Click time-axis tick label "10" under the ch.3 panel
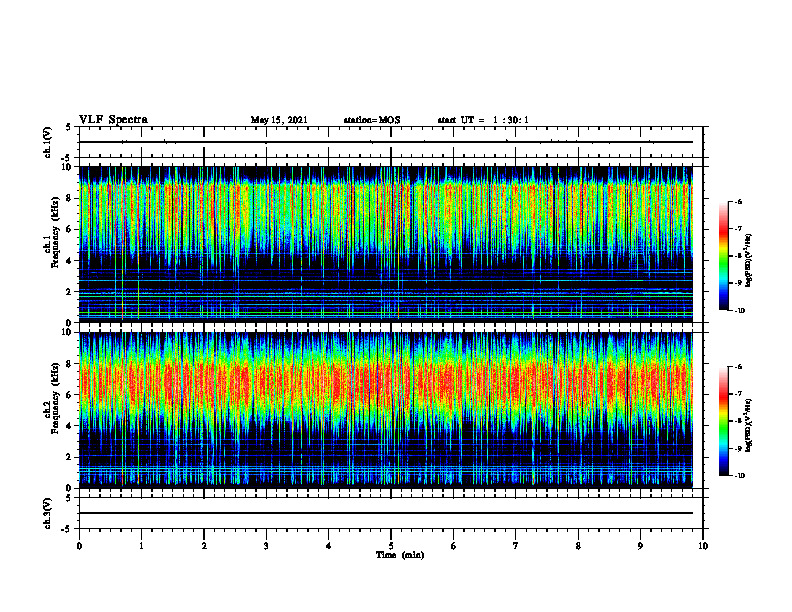The height and width of the screenshot is (612, 792). pyautogui.click(x=703, y=546)
